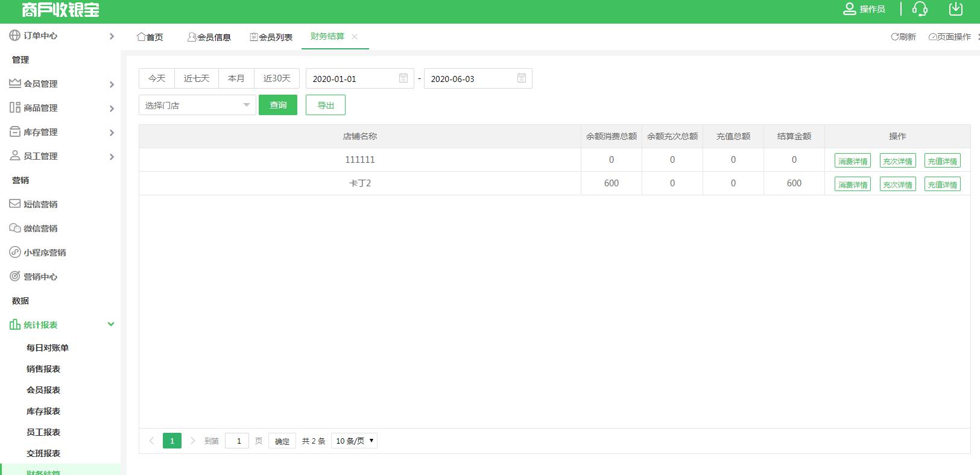Click the download icon in header
The width and height of the screenshot is (980, 475).
955,9
